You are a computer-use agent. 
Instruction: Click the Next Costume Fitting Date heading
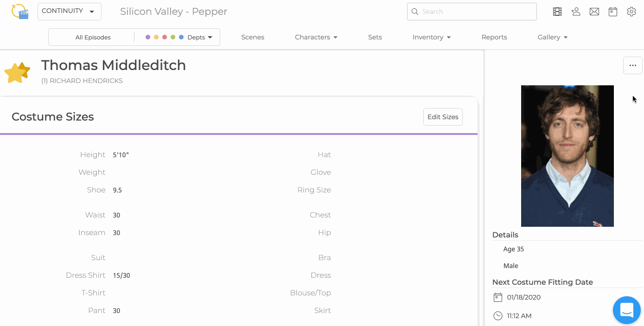tap(542, 282)
